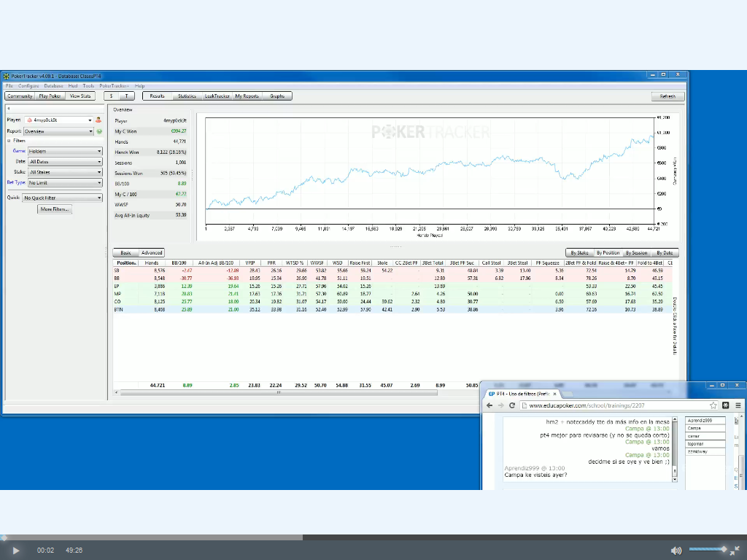The height and width of the screenshot is (560, 747).
Task: Select the S game type toggle
Action: pyautogui.click(x=112, y=96)
